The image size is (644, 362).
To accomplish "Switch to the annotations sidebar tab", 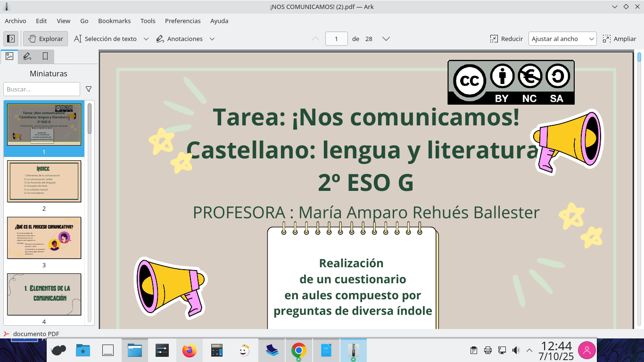I will click(27, 57).
